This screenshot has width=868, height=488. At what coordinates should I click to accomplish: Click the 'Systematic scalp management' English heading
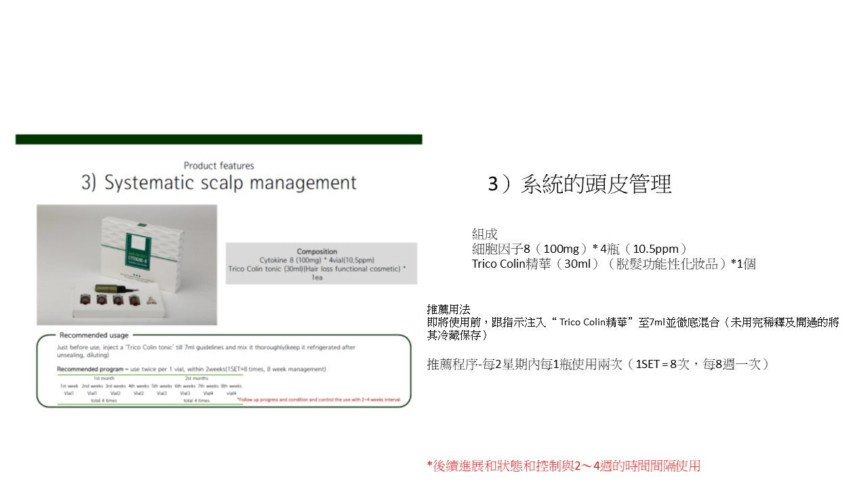(x=218, y=183)
